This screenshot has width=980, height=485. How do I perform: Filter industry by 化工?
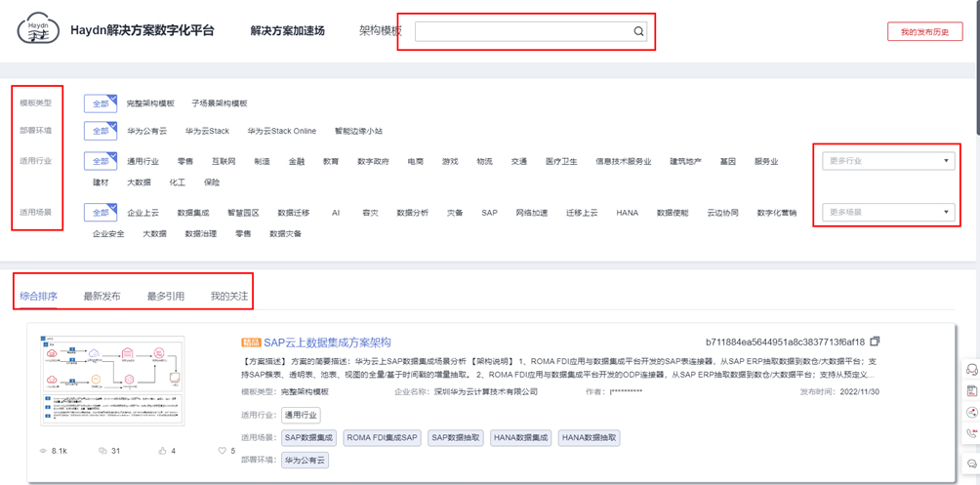177,182
